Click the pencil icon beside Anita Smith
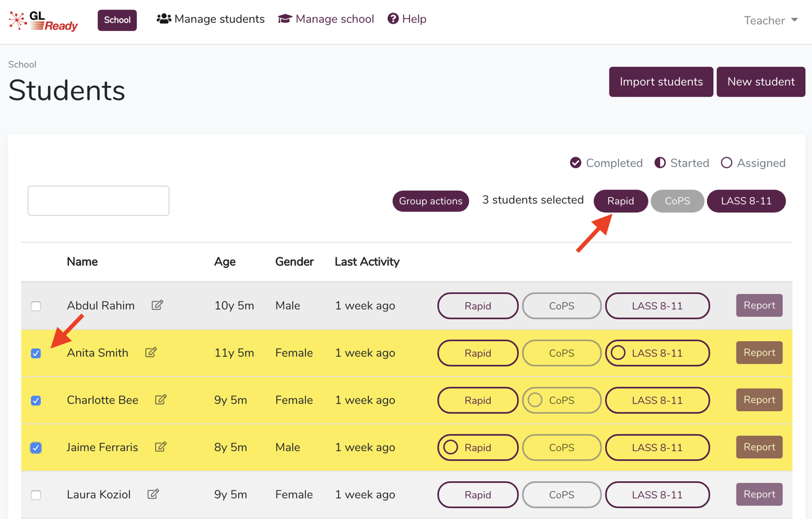Screen dimensions: 812x519 pos(151,352)
